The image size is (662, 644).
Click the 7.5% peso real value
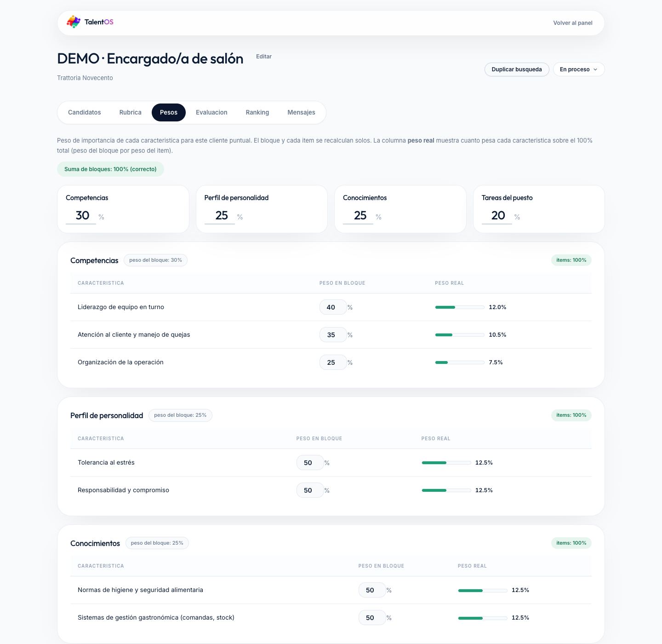point(496,362)
